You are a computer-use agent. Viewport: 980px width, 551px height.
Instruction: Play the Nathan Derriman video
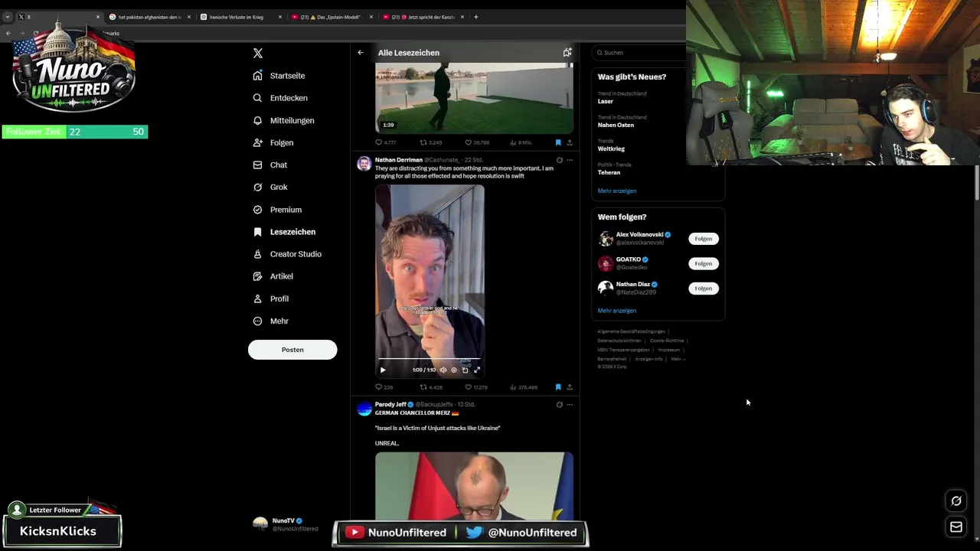coord(383,370)
